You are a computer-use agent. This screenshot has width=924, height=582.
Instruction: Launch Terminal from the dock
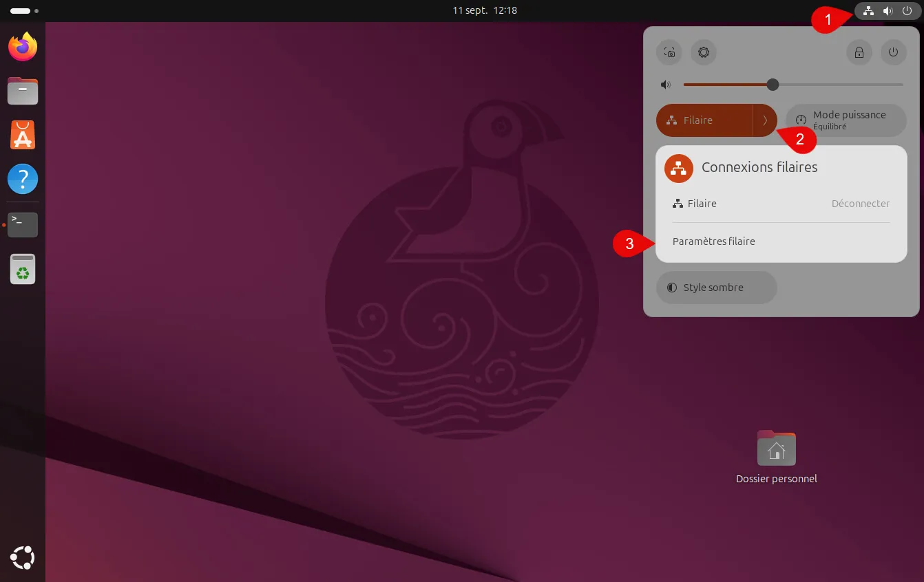[x=23, y=224]
